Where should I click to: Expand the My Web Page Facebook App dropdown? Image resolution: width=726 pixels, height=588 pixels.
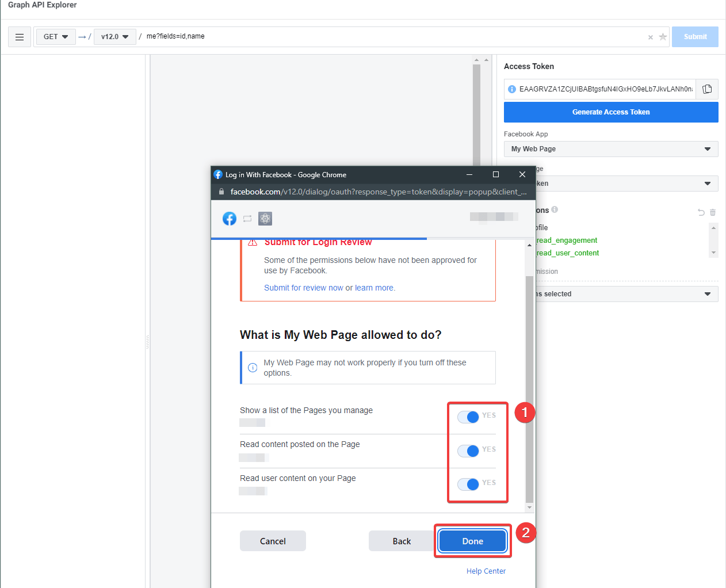[611, 149]
